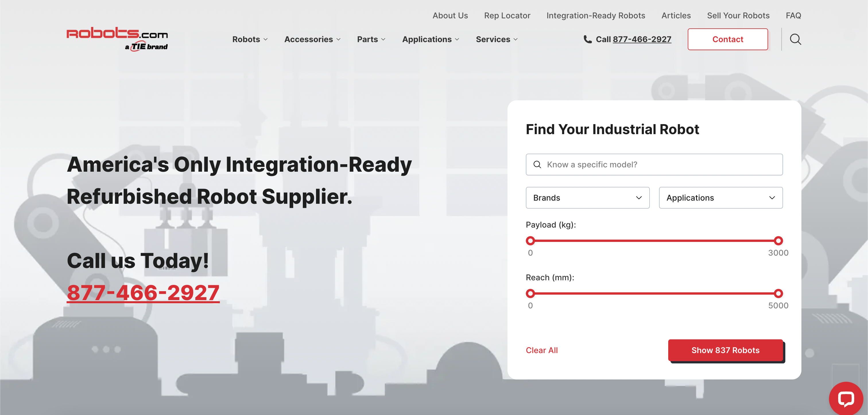Open the About Us page
This screenshot has width=868, height=415.
tap(450, 15)
